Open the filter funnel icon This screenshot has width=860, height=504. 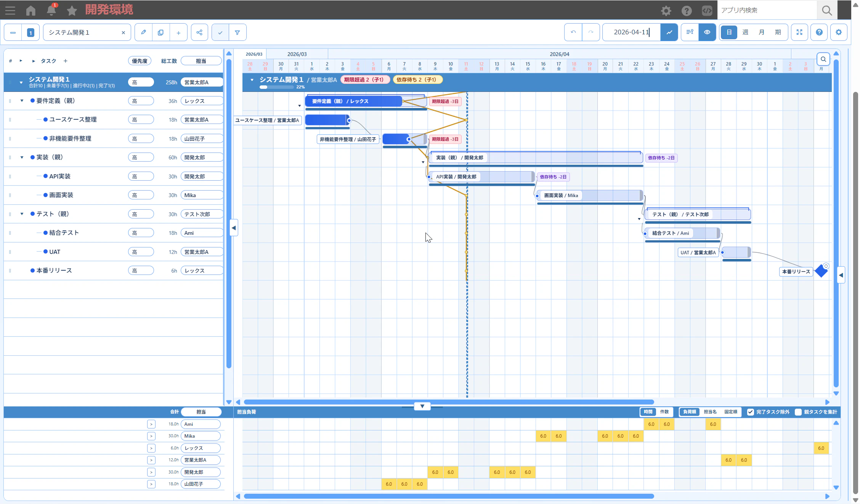(237, 32)
